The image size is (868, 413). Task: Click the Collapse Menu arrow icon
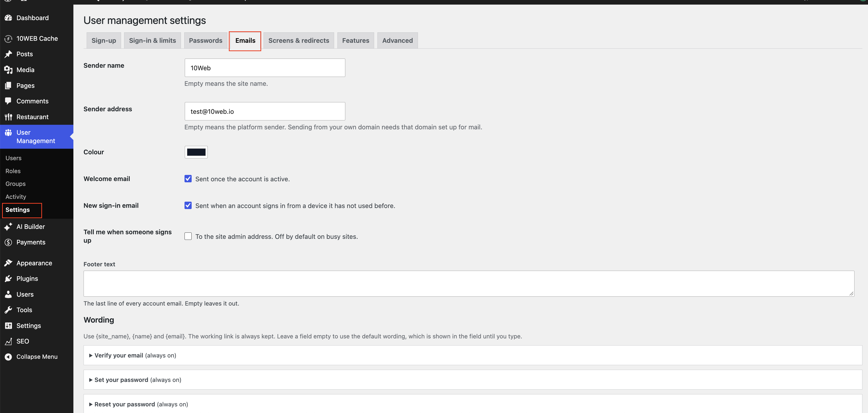click(8, 357)
